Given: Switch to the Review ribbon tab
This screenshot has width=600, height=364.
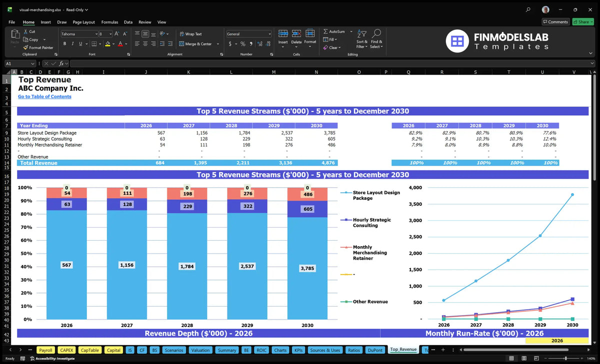Looking at the screenshot, I should [145, 22].
